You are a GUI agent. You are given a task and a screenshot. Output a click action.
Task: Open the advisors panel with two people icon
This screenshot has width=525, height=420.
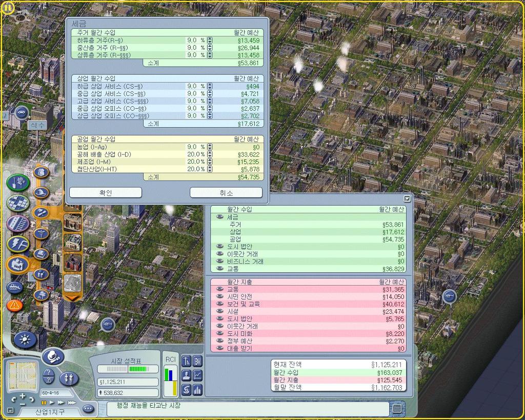tap(69, 378)
